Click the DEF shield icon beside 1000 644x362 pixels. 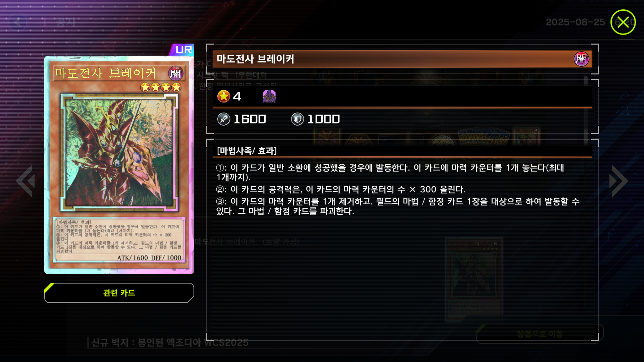point(297,119)
